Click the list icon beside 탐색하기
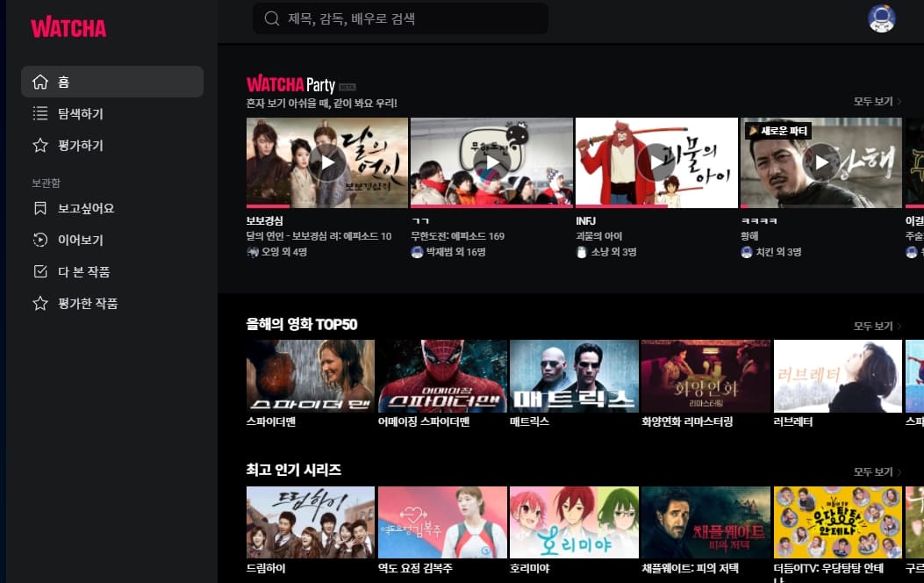This screenshot has height=583, width=924. click(40, 113)
